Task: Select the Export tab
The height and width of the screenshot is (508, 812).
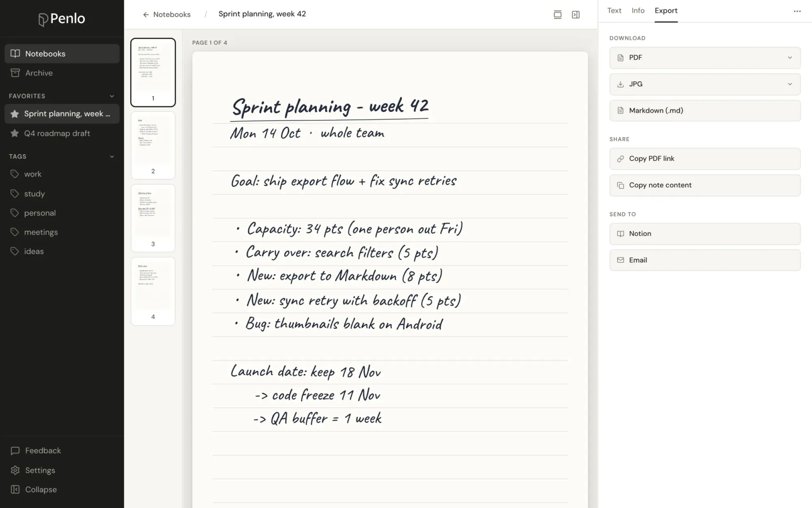Action: coord(666,11)
